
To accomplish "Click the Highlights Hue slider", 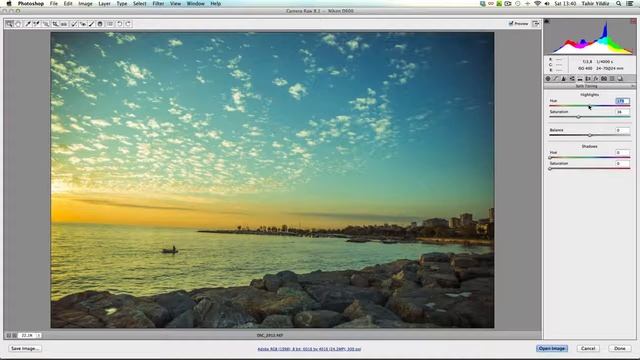I will pyautogui.click(x=589, y=106).
